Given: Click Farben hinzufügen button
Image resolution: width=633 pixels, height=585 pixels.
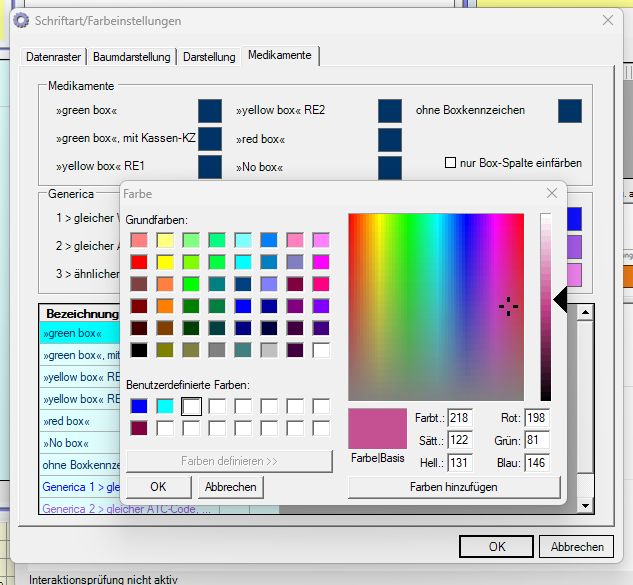Looking at the screenshot, I should (453, 487).
